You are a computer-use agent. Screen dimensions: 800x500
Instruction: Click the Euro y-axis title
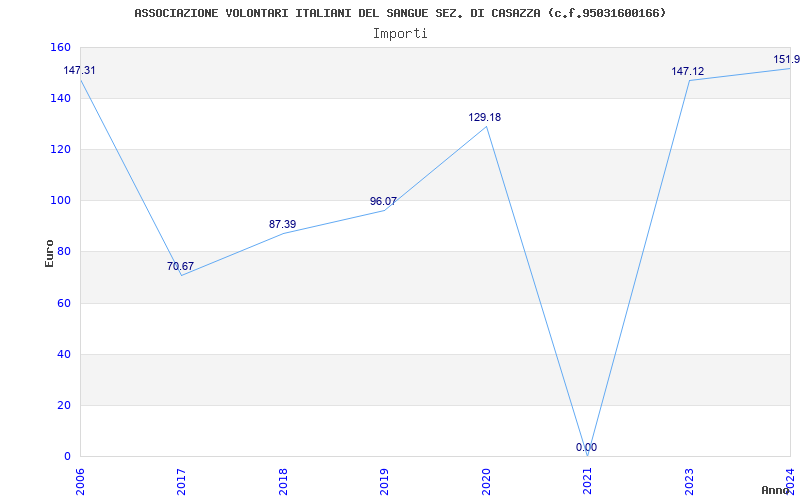tap(49, 253)
